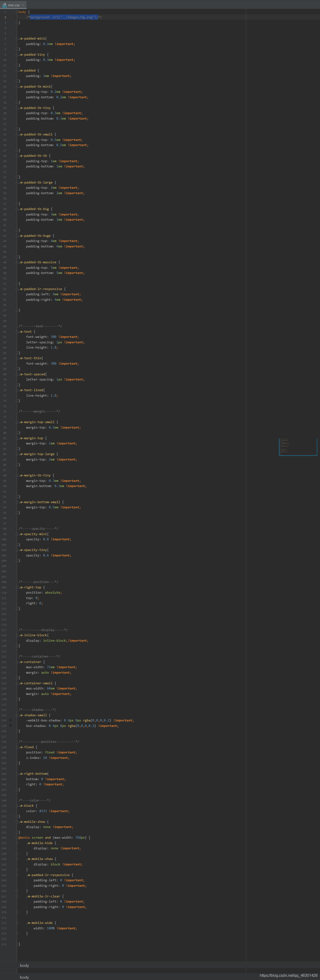
Task: Open gutter color swatch on line 135
Action: click(x=11, y=725)
